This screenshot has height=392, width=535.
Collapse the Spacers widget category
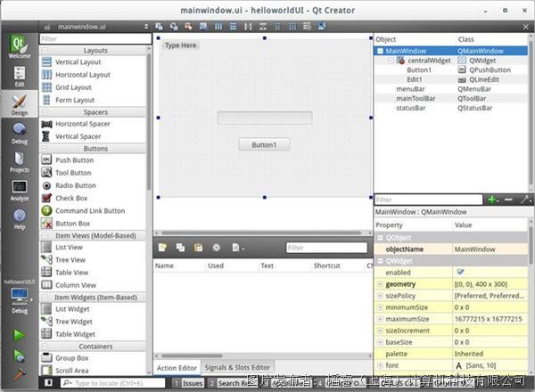(x=45, y=112)
